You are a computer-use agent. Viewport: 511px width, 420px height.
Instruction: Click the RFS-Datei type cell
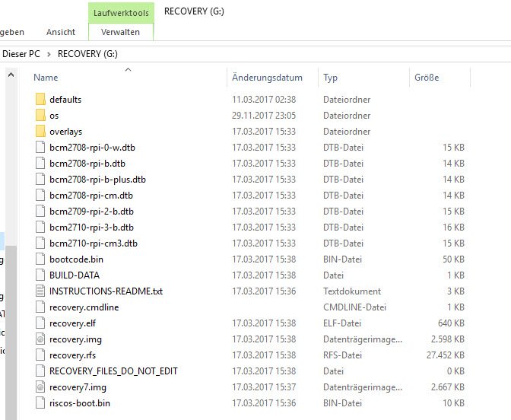point(342,355)
